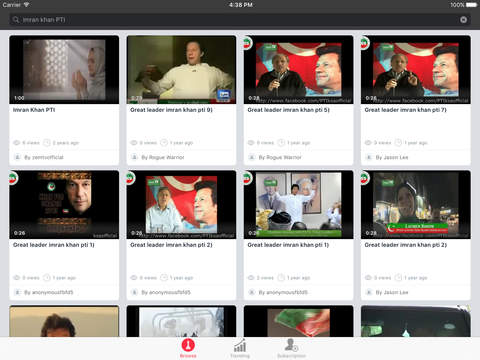Click the title 'Great leader imran khan pti 7)'
Screen dimensions: 480x360
pyautogui.click(x=405, y=110)
